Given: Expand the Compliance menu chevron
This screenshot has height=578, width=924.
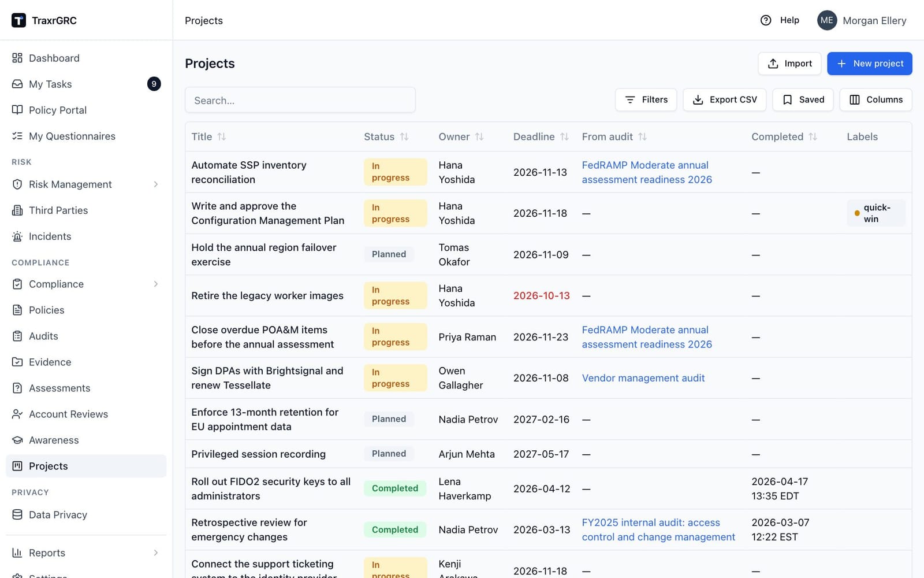Looking at the screenshot, I should click(156, 284).
